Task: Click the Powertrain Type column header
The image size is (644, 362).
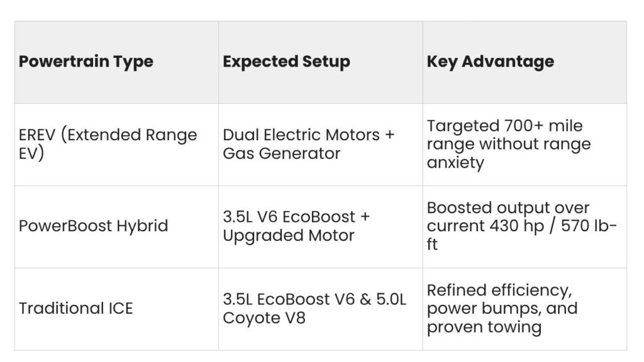Action: point(116,62)
